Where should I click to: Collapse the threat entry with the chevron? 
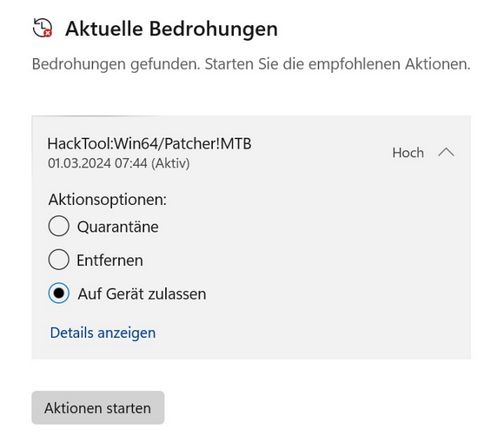click(x=446, y=152)
